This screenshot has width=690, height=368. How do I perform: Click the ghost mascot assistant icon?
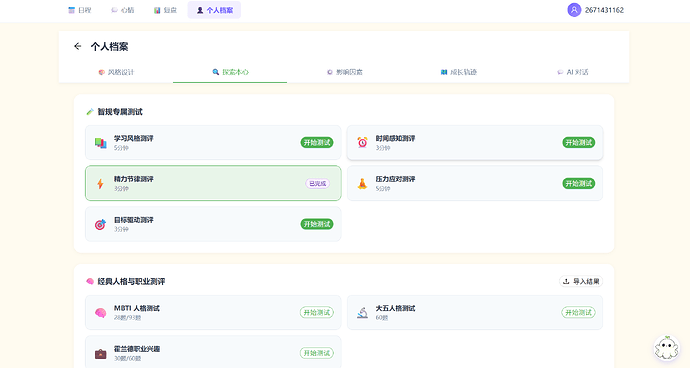tap(666, 348)
